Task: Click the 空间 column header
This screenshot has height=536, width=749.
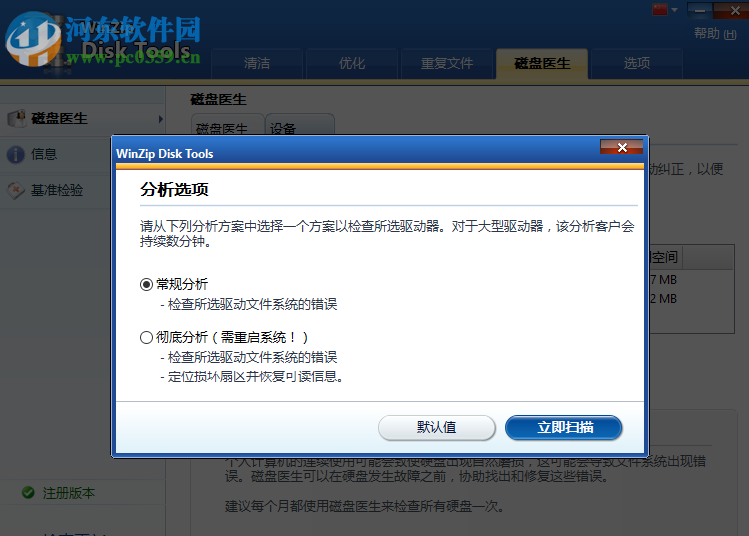Action: click(664, 258)
